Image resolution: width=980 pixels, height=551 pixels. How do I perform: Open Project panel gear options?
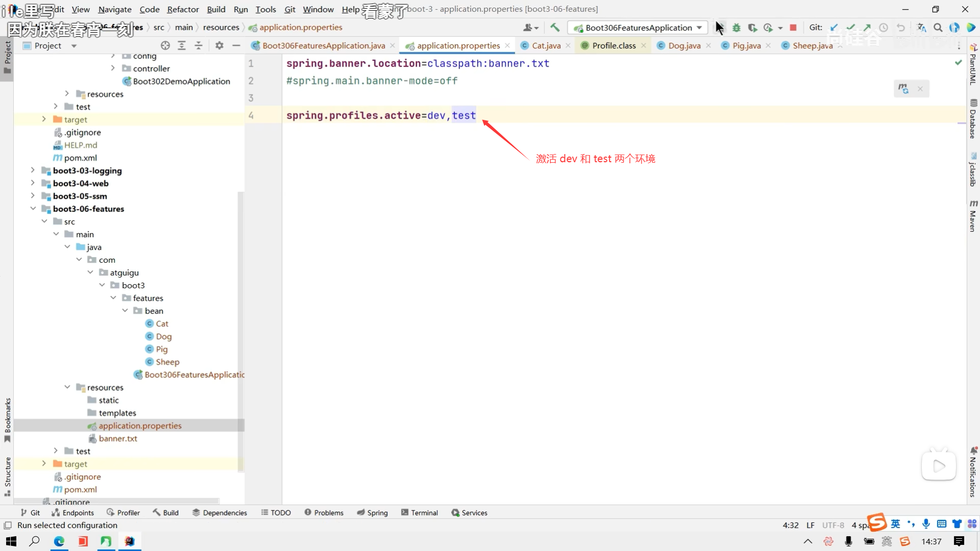(x=219, y=45)
